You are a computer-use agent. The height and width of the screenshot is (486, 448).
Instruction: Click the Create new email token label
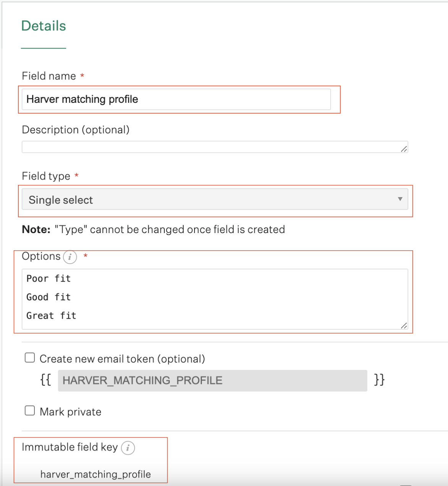point(122,359)
